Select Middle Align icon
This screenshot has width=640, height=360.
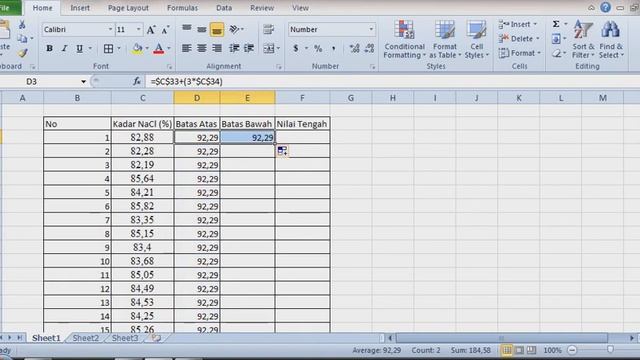[x=202, y=29]
